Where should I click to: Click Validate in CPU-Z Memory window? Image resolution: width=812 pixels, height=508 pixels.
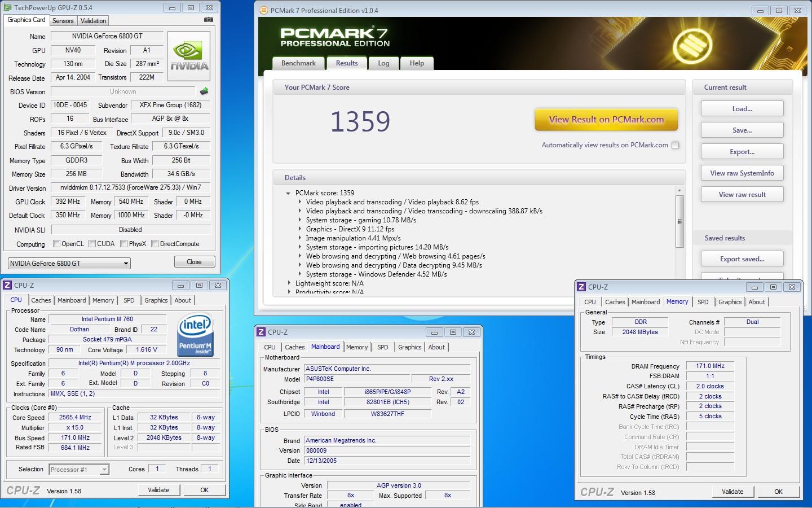pyautogui.click(x=732, y=492)
